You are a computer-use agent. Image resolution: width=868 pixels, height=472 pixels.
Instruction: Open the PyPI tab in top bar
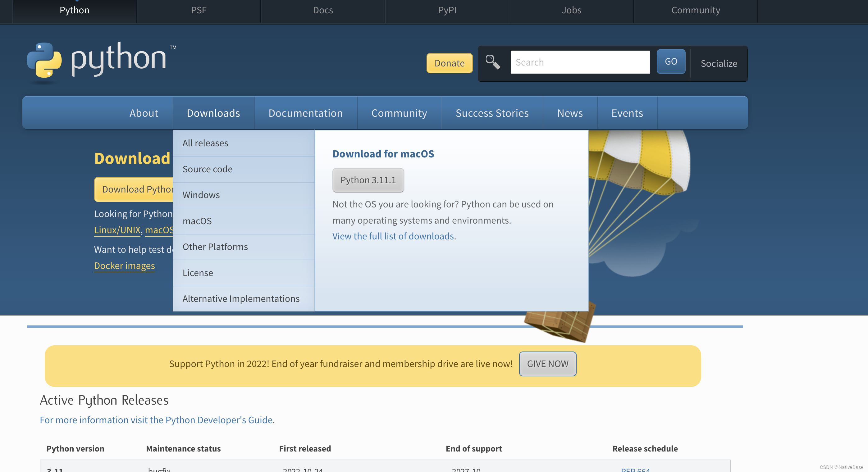447,11
